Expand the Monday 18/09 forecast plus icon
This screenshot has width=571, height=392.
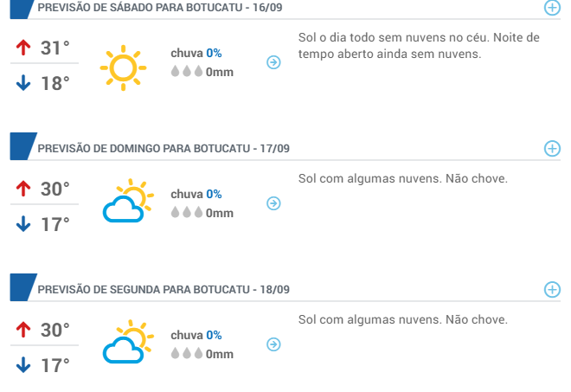(552, 289)
